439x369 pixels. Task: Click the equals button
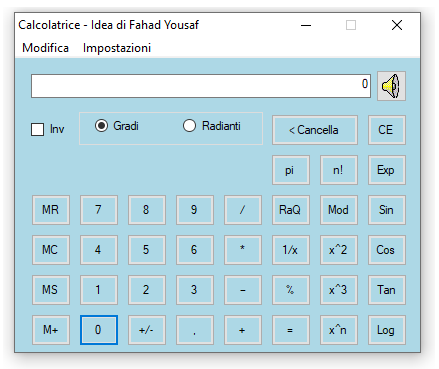point(291,330)
